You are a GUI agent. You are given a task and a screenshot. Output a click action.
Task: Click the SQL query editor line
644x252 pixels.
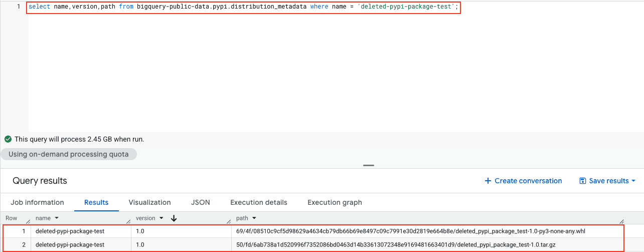click(x=243, y=7)
